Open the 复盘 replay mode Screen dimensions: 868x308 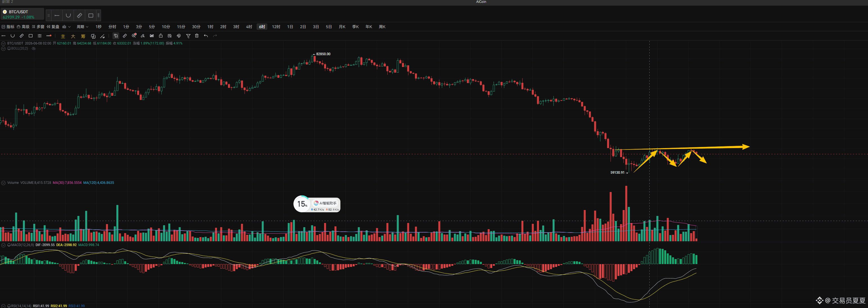[x=53, y=27]
